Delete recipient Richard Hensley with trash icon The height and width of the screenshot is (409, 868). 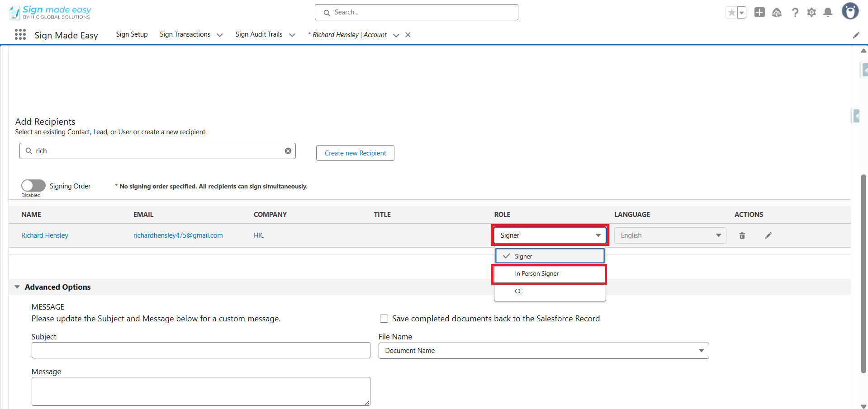(742, 235)
